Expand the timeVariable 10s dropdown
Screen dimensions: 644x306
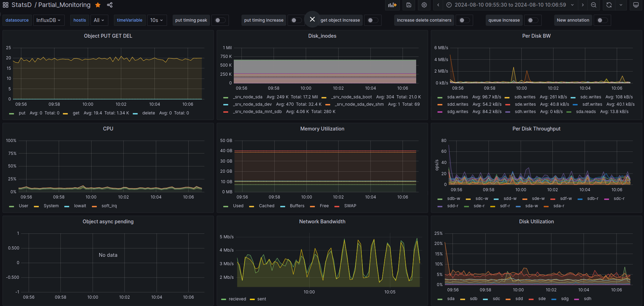[x=157, y=20]
